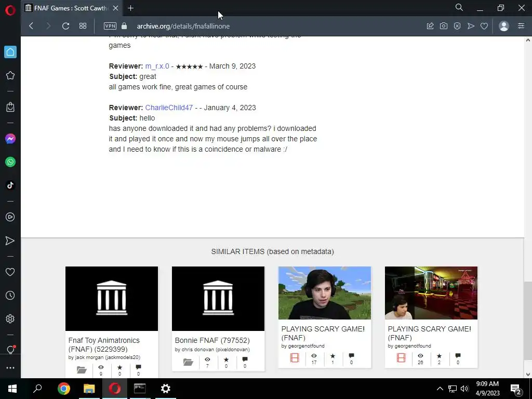Click folder icon on Bonnie FNAF card
The height and width of the screenshot is (399, 532).
tap(188, 362)
